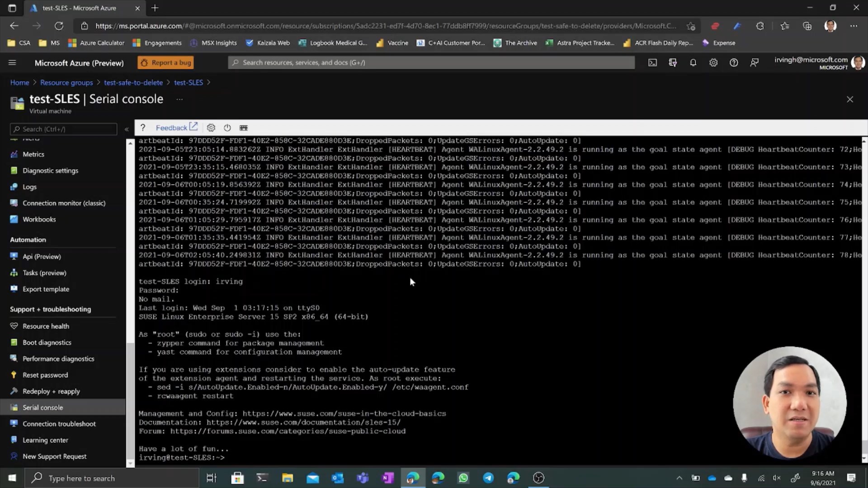
Task: Open File Explorer from the taskbar
Action: coord(288,478)
